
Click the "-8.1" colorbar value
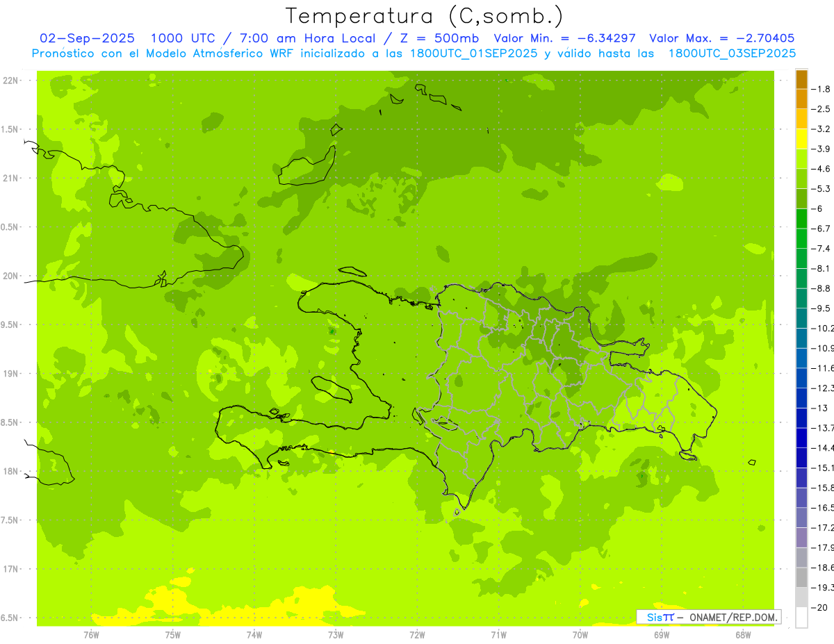click(x=821, y=268)
